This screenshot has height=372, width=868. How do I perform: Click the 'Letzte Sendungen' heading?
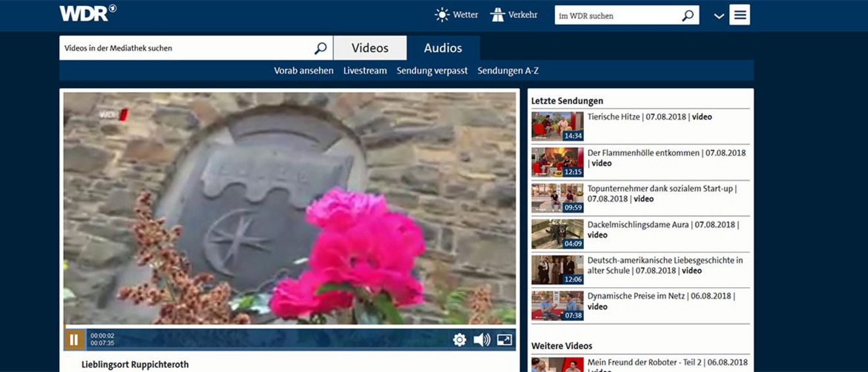(567, 101)
